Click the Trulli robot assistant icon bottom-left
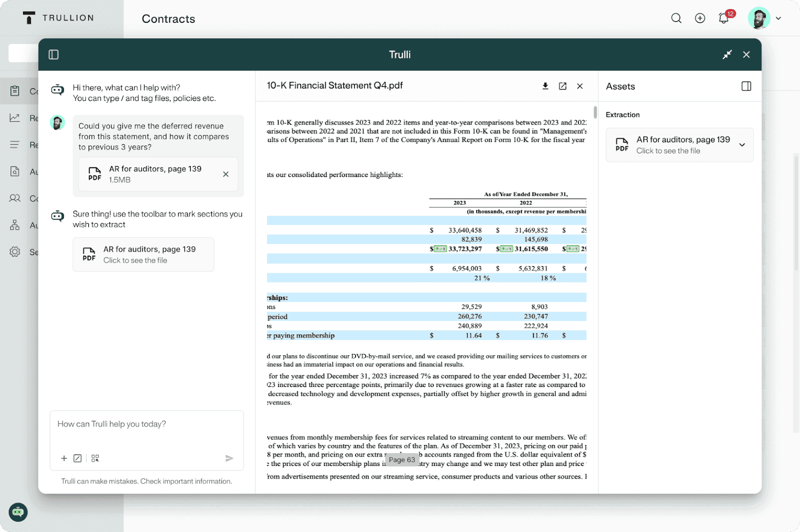800x532 pixels. pyautogui.click(x=18, y=512)
